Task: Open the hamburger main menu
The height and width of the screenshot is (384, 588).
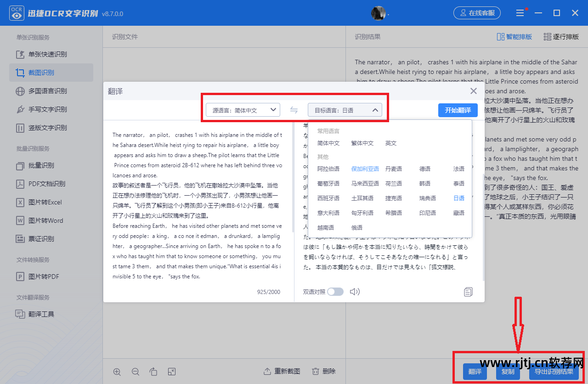Action: pyautogui.click(x=520, y=13)
